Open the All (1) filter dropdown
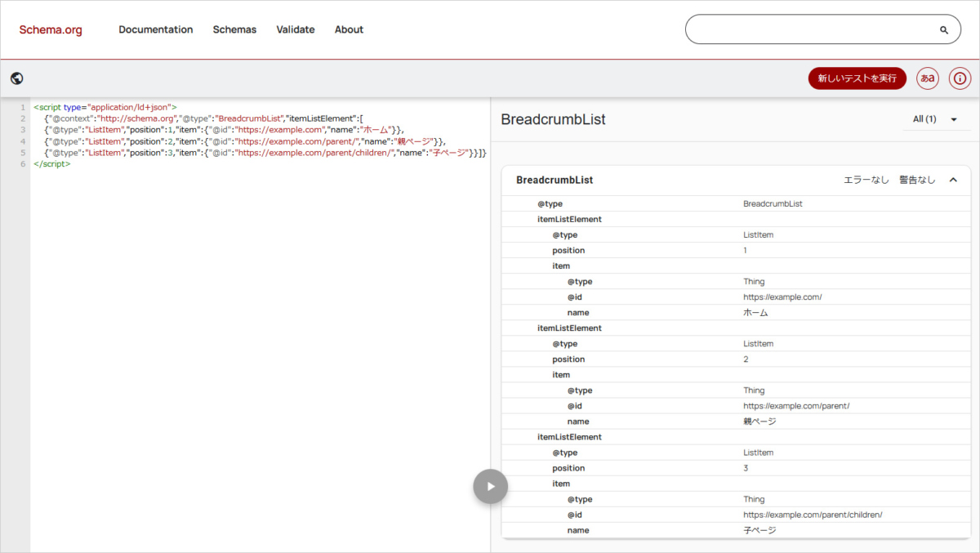The height and width of the screenshot is (553, 980). coord(935,119)
